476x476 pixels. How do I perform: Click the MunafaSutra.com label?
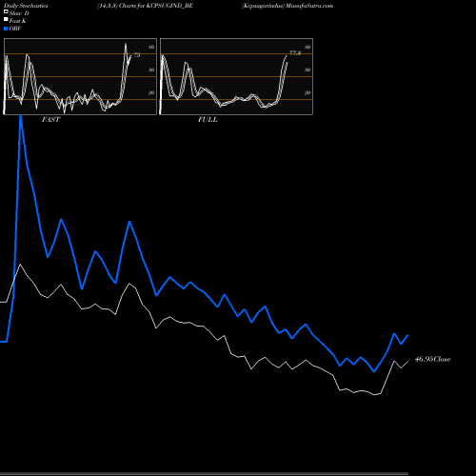[309, 6]
